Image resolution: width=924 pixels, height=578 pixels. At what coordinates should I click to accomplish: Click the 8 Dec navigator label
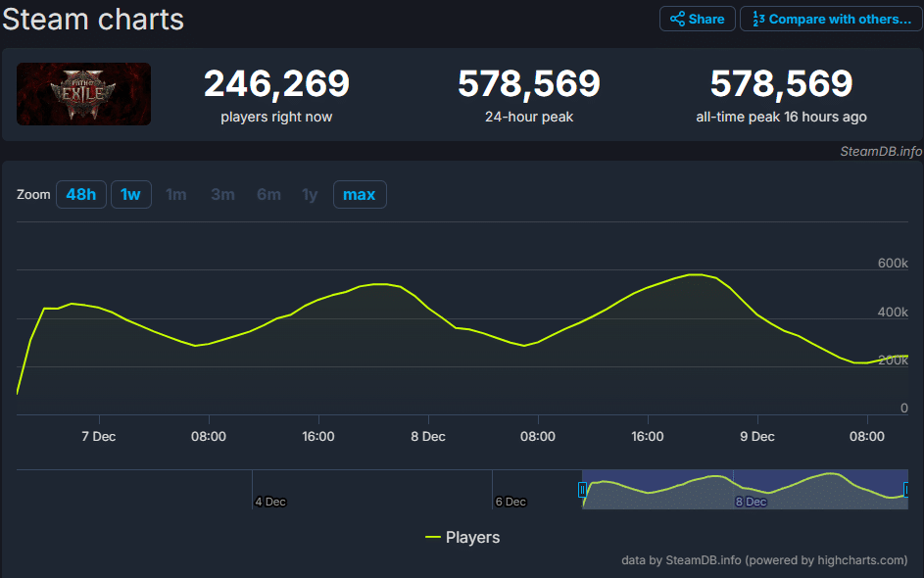click(x=751, y=502)
